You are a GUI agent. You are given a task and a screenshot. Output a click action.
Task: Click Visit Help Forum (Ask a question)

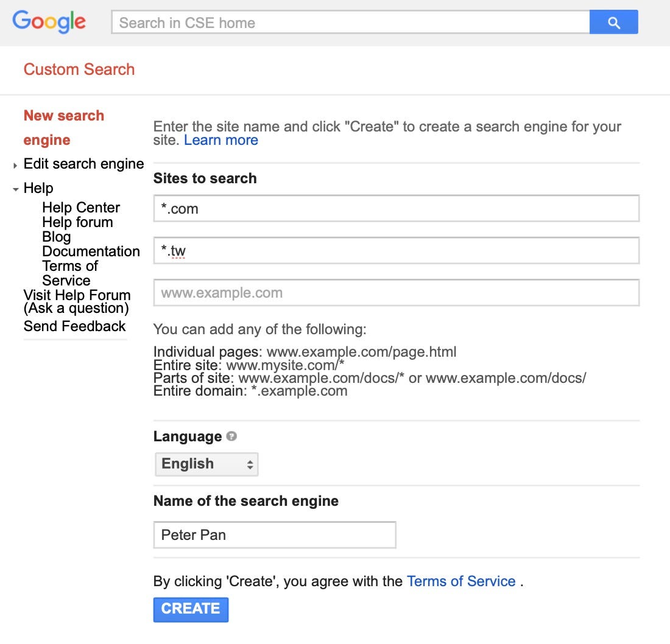(77, 301)
